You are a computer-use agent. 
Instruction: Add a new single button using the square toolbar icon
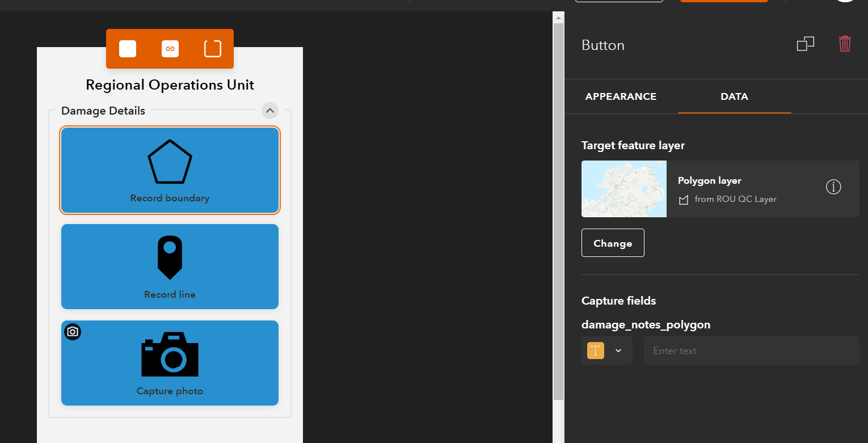pos(127,48)
